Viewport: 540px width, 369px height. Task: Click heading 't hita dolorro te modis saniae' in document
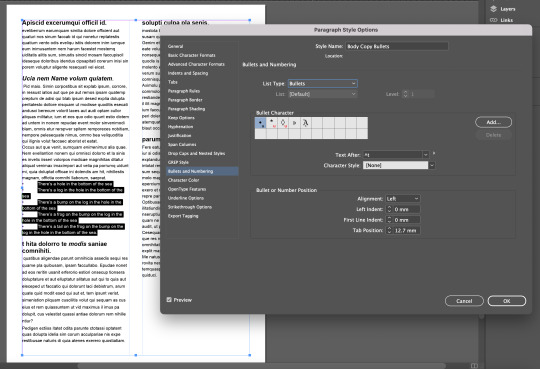[65, 244]
